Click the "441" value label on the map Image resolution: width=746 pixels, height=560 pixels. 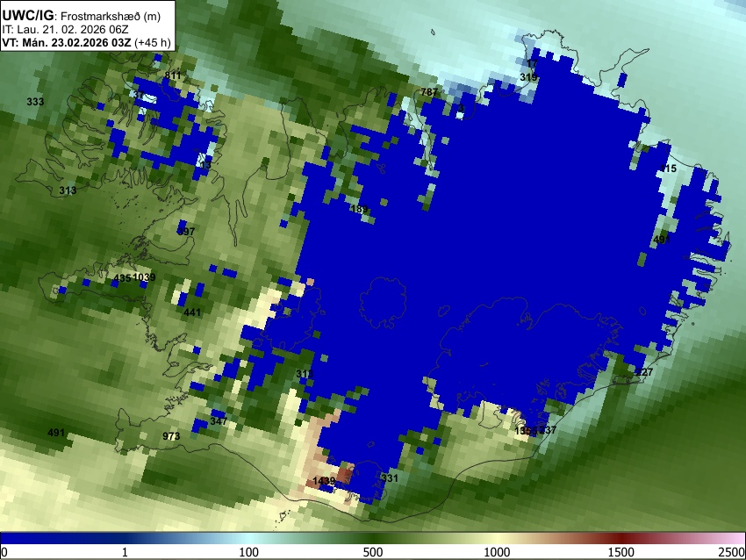pos(192,312)
